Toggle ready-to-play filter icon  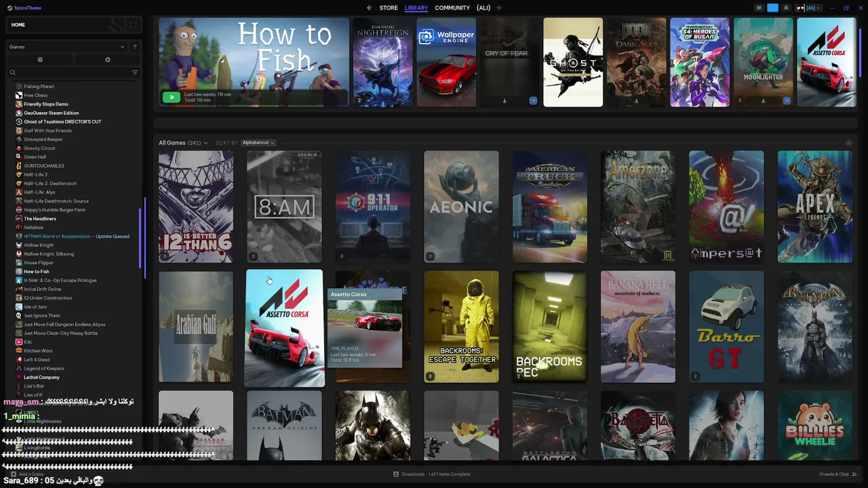pos(107,60)
